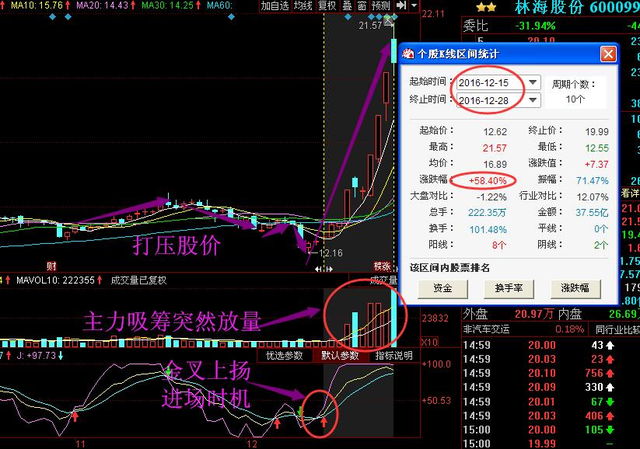Image resolution: width=640 pixels, height=449 pixels.
Task: Click the red tag marker at the K-line chart bottom
Action: [382, 267]
